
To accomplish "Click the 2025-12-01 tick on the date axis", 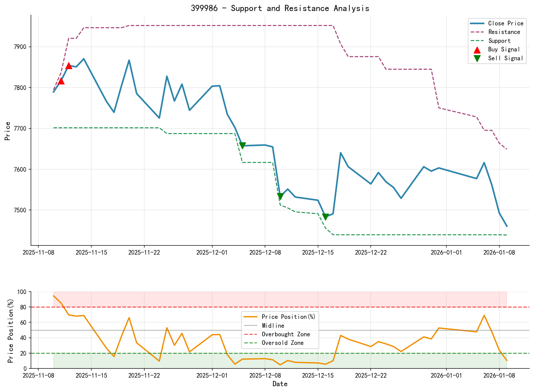I will click(211, 252).
